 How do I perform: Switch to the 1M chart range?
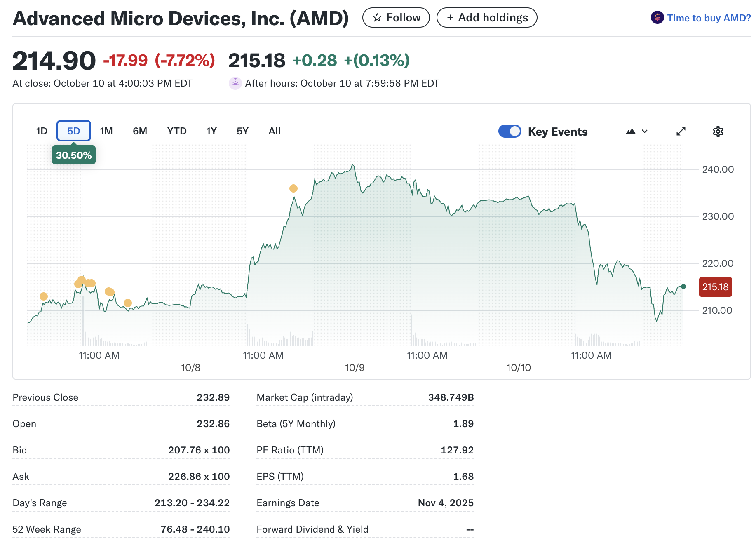(106, 131)
